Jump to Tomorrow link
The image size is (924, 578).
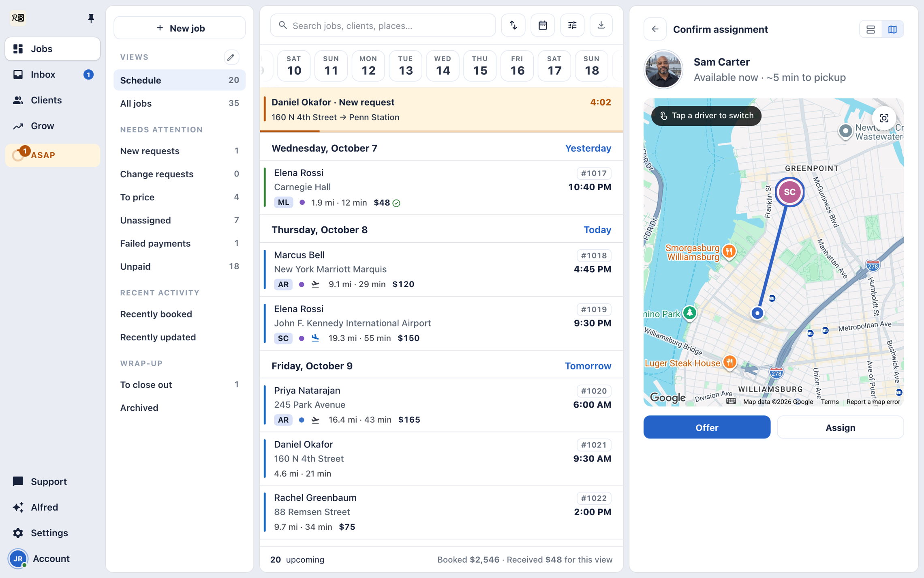[588, 366]
